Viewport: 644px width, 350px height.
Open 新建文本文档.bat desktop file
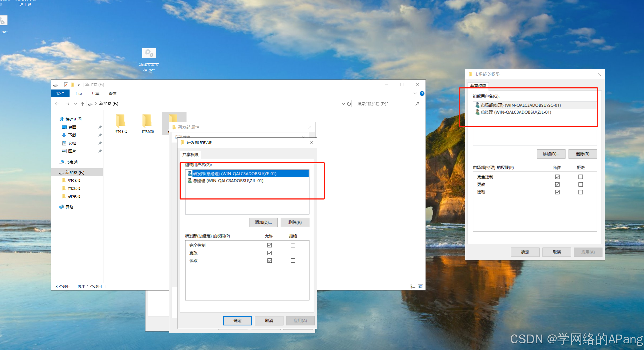pos(149,53)
